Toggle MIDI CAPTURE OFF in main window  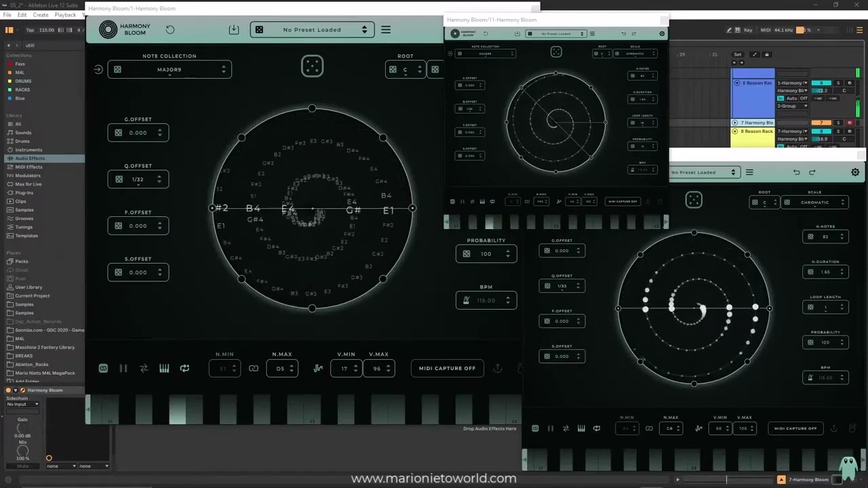tap(447, 368)
